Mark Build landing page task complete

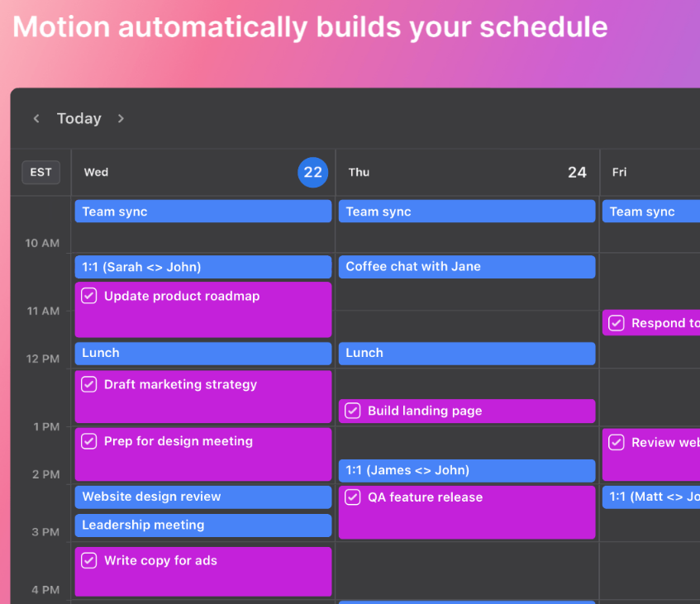353,411
